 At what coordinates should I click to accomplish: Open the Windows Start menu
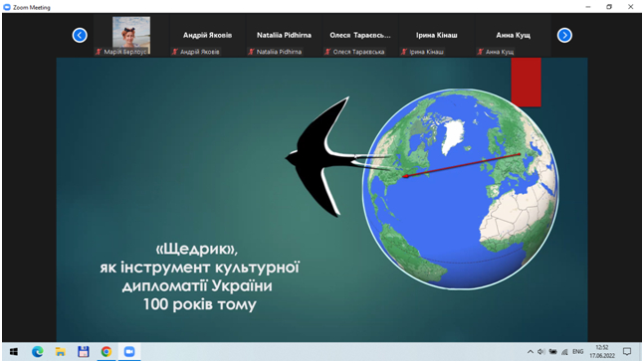pyautogui.click(x=14, y=352)
